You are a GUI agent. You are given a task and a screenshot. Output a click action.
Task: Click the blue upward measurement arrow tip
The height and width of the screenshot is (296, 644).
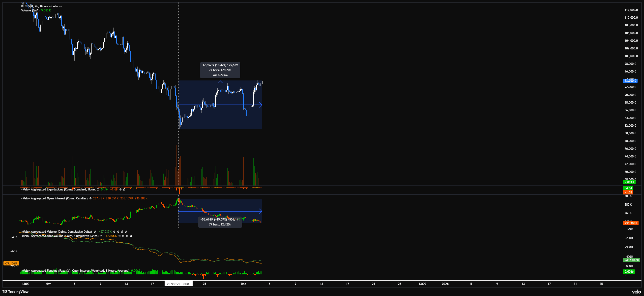tap(220, 81)
